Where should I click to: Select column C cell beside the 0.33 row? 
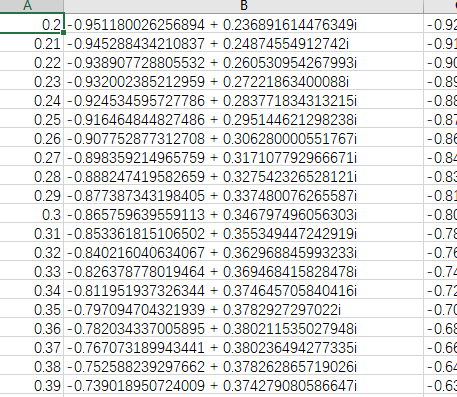pos(440,270)
